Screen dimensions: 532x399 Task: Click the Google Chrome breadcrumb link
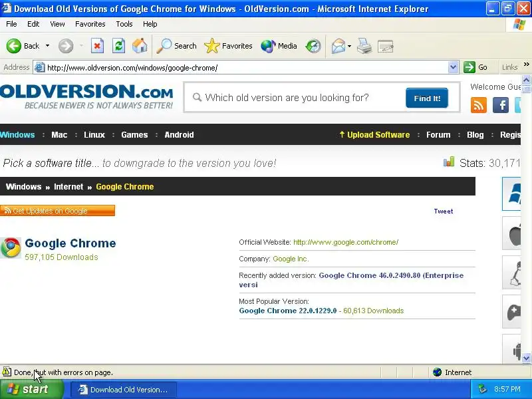(x=125, y=187)
